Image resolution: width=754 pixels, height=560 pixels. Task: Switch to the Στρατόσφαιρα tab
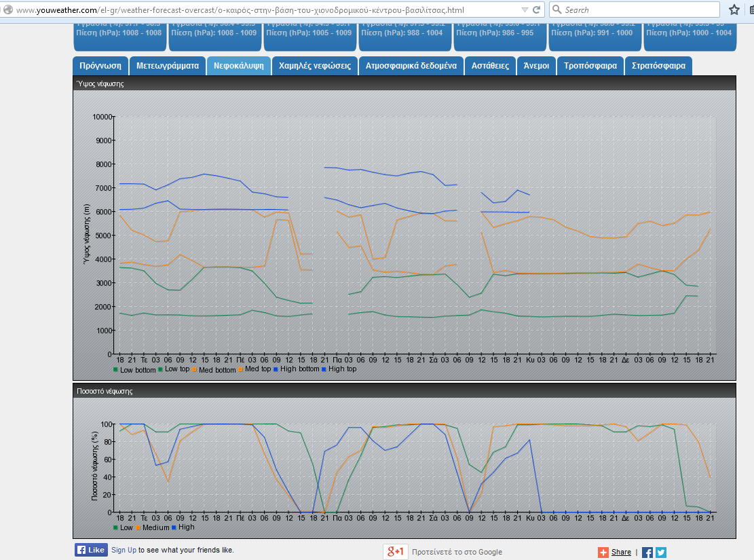pos(658,66)
